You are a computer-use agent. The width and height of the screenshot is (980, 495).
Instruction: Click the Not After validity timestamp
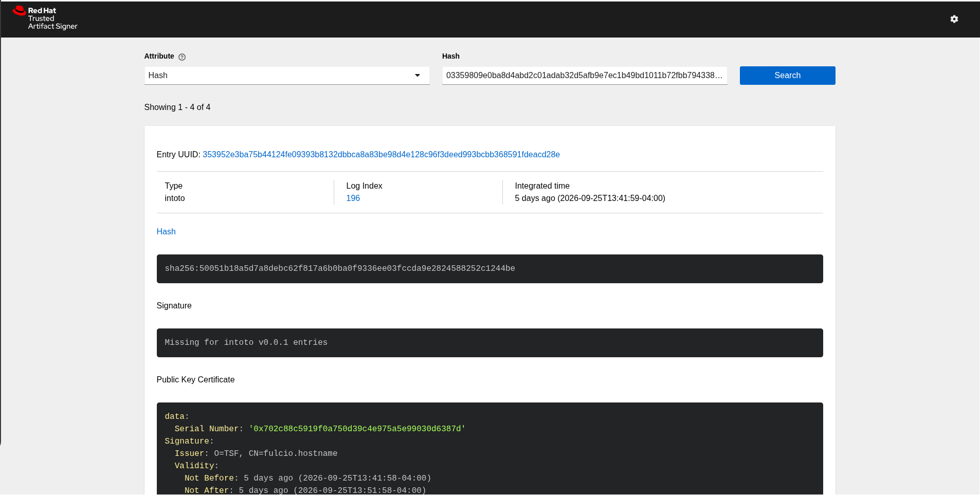[333, 490]
